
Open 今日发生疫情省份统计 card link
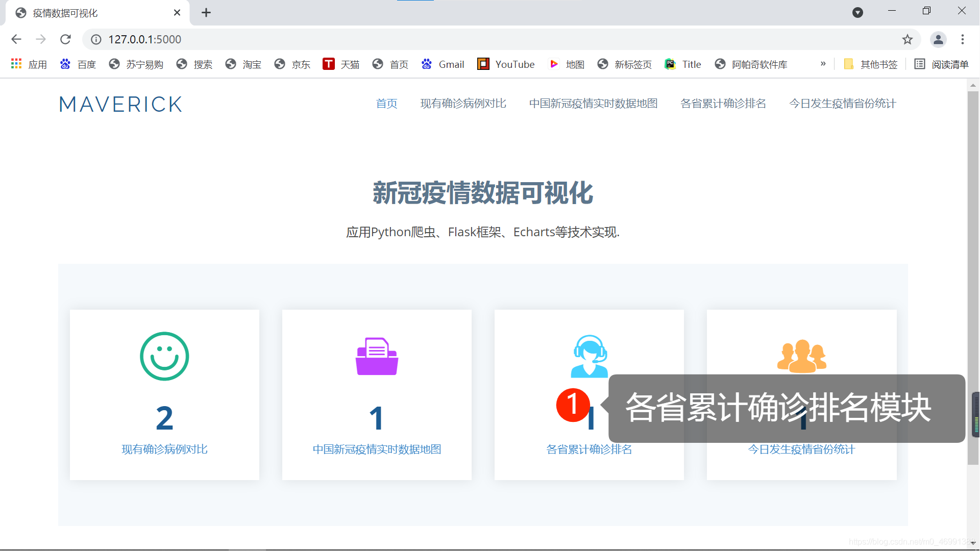(801, 449)
